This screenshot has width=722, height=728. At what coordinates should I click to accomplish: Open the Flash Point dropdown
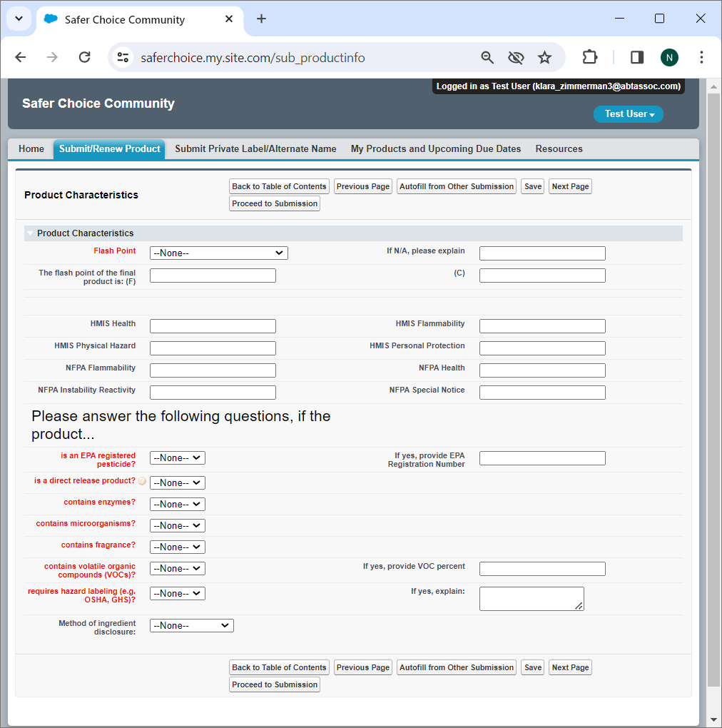[218, 253]
